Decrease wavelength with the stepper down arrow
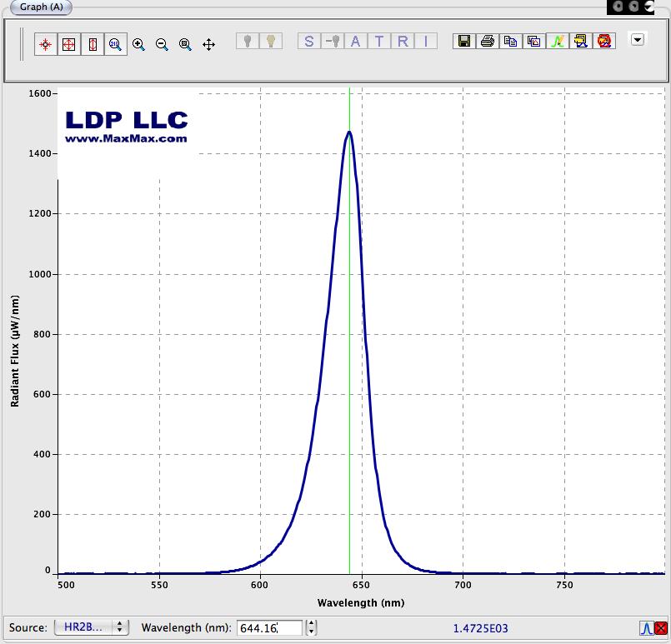Screen dimensions: 671x644 [x=312, y=632]
